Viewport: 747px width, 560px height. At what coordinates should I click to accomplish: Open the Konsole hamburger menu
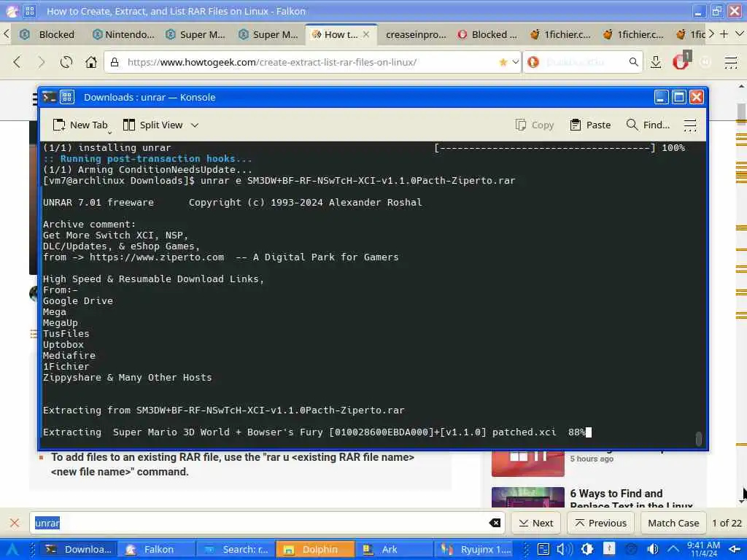tap(690, 125)
